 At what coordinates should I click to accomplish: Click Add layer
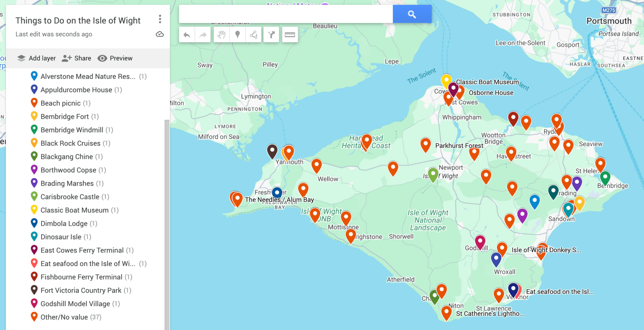[36, 58]
